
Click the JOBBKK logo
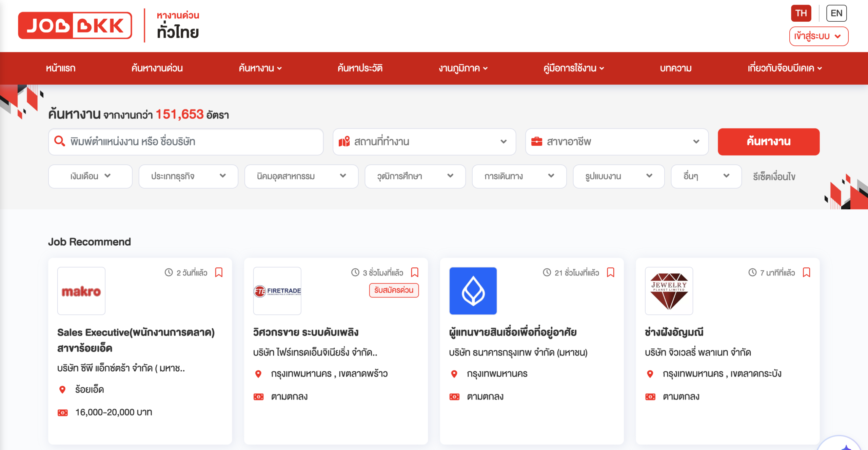coord(75,25)
